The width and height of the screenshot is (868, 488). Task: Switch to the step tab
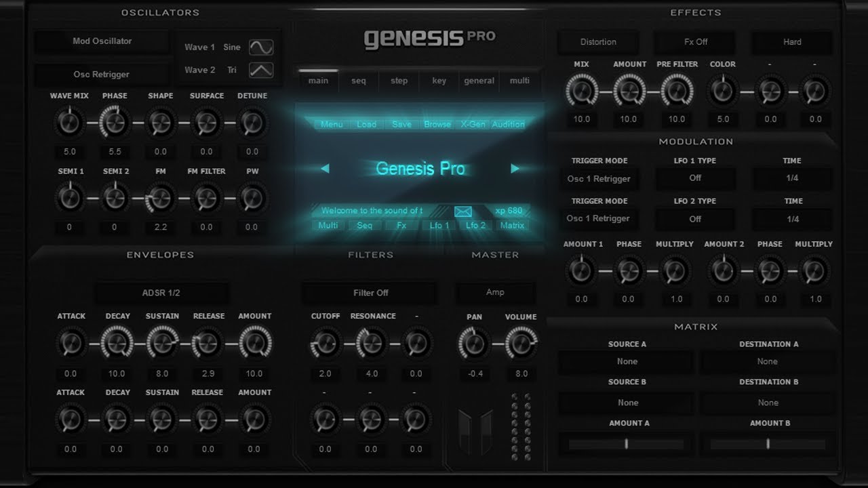[x=399, y=81]
